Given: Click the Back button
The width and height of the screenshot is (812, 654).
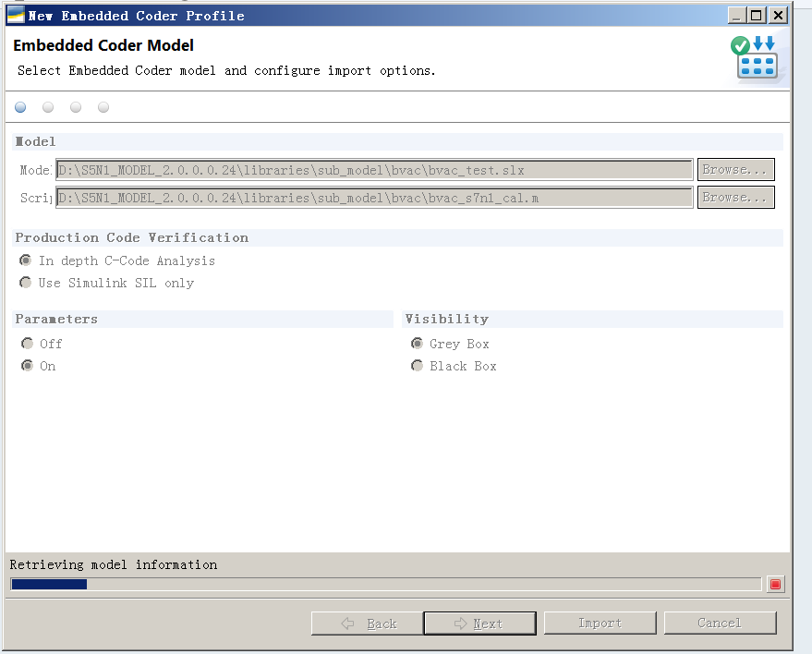Looking at the screenshot, I should [x=368, y=623].
